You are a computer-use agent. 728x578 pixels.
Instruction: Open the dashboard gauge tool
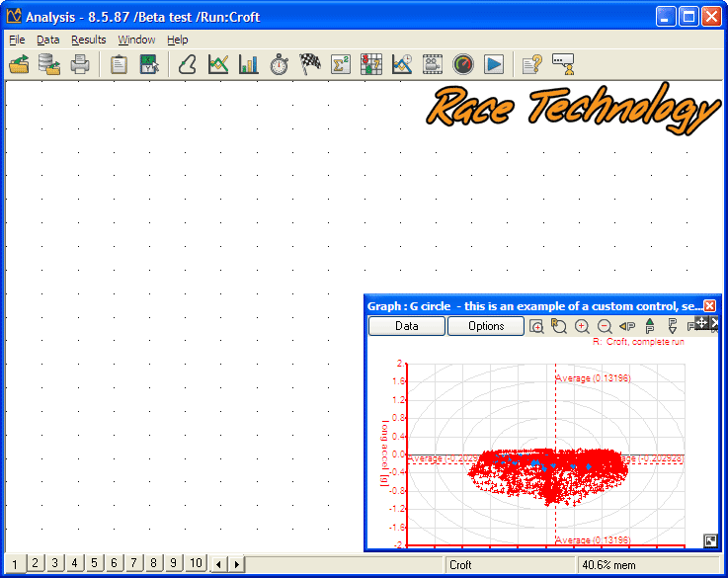coord(463,64)
